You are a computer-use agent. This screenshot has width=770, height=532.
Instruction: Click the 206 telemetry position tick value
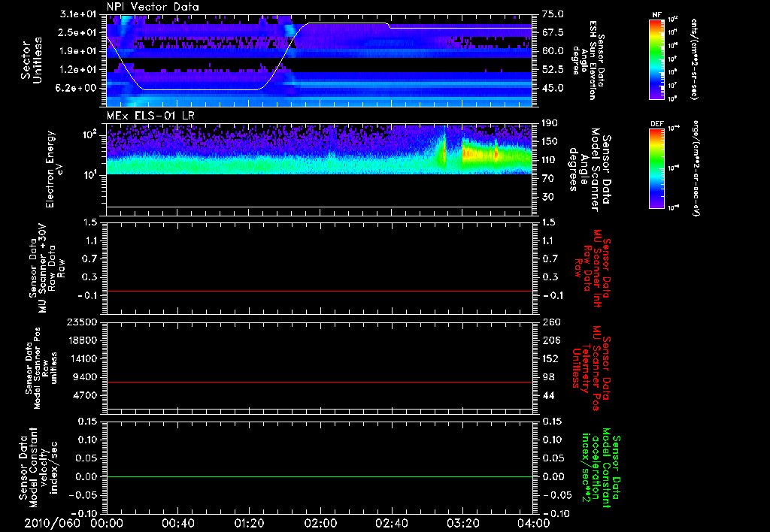pos(550,340)
